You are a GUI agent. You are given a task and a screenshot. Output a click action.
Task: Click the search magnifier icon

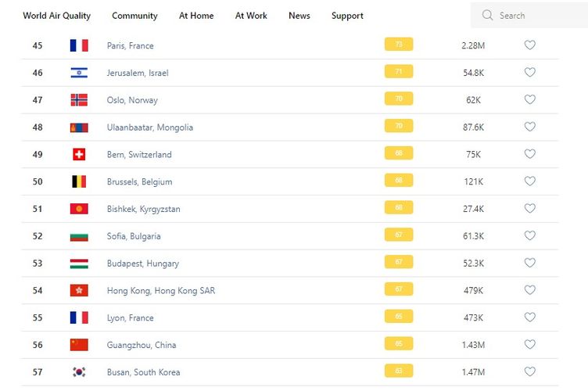click(x=487, y=16)
